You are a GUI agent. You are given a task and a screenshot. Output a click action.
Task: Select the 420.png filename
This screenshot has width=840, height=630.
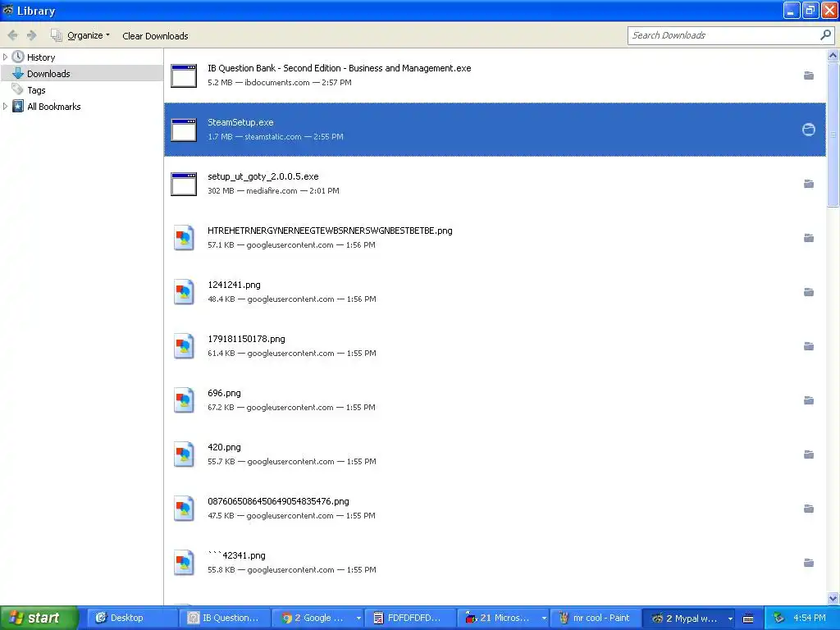tap(224, 447)
